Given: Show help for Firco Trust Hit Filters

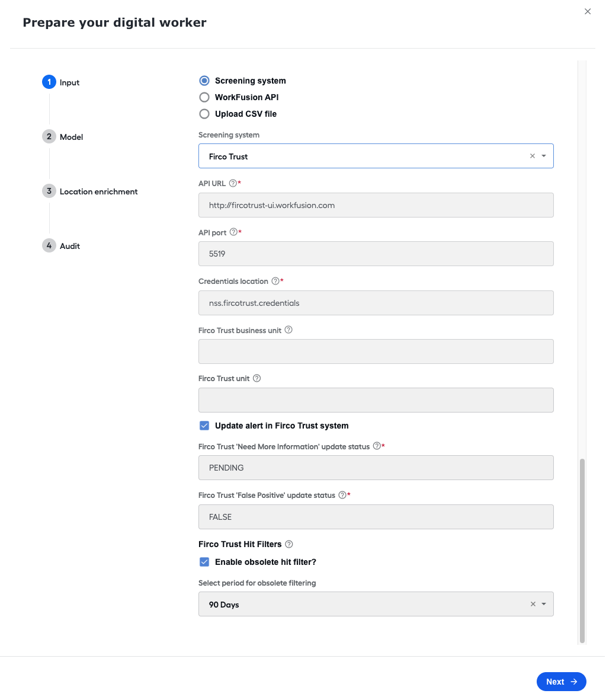Looking at the screenshot, I should (x=289, y=544).
